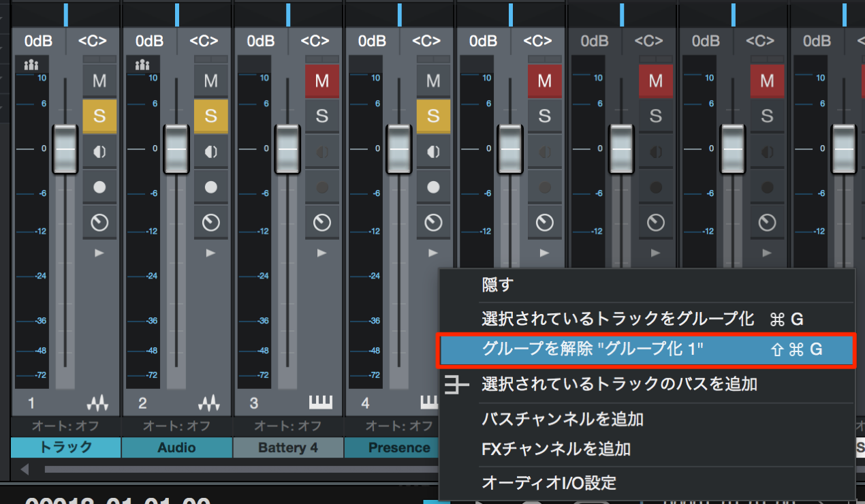Screen dimensions: 865x504
Task: Arm record on Audio channel
Action: point(210,187)
